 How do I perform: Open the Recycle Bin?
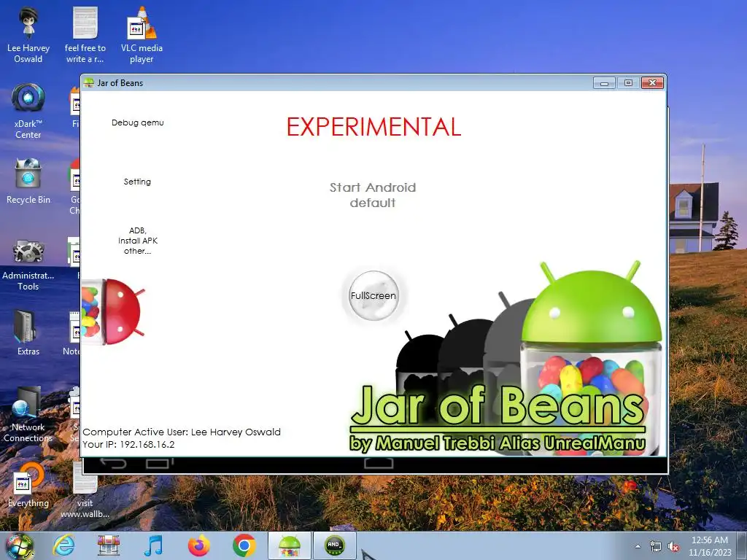click(28, 182)
